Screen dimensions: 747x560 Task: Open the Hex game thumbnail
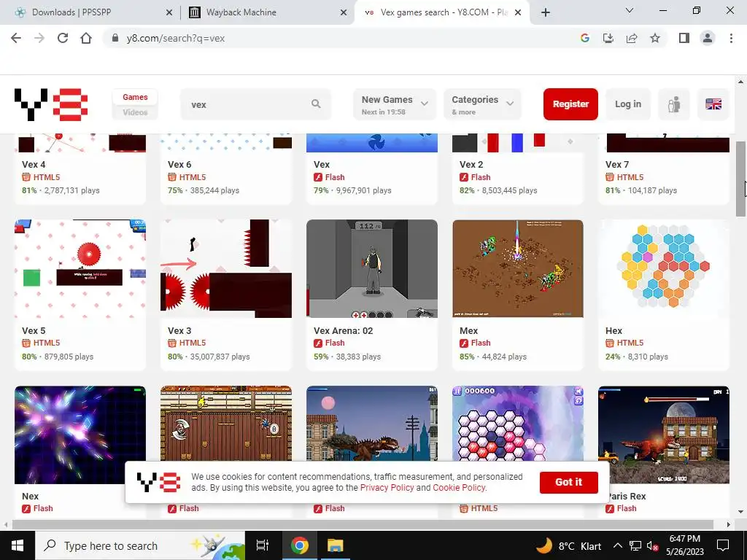pos(664,269)
